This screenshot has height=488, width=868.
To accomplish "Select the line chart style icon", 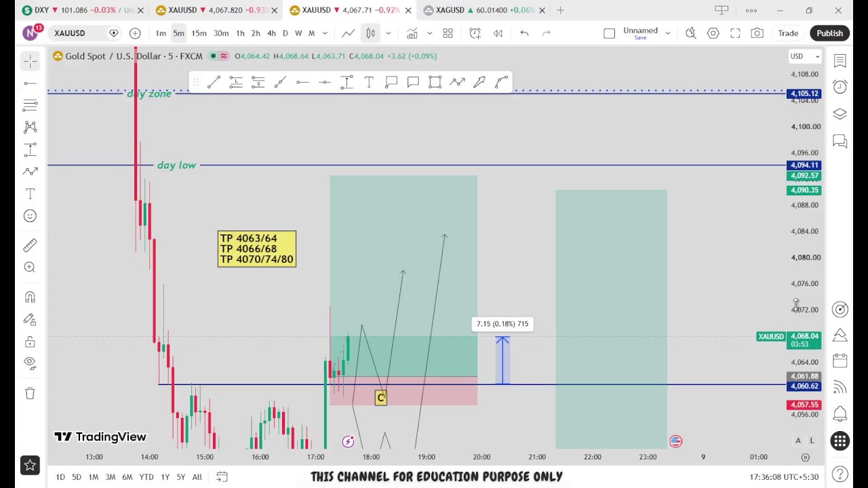I will click(x=348, y=33).
